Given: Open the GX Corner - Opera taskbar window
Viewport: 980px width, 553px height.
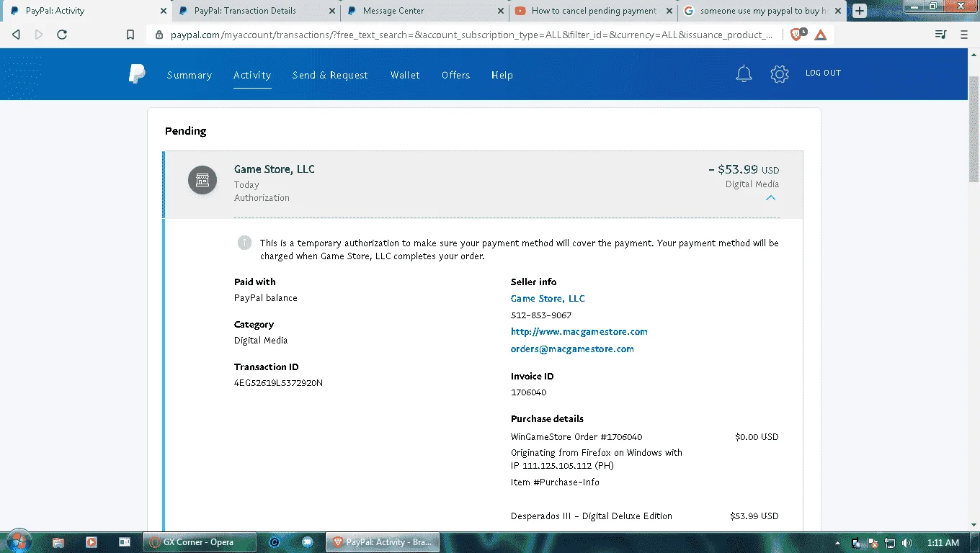Looking at the screenshot, I should [x=199, y=541].
